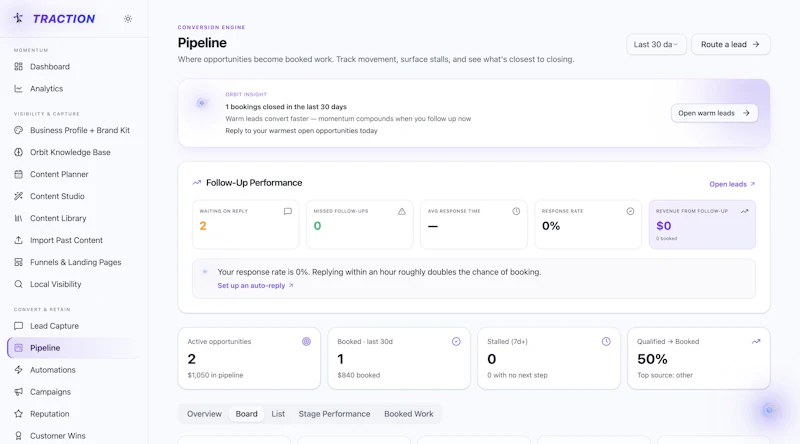Click the Reputation star icon
800x444 pixels.
[x=18, y=413]
